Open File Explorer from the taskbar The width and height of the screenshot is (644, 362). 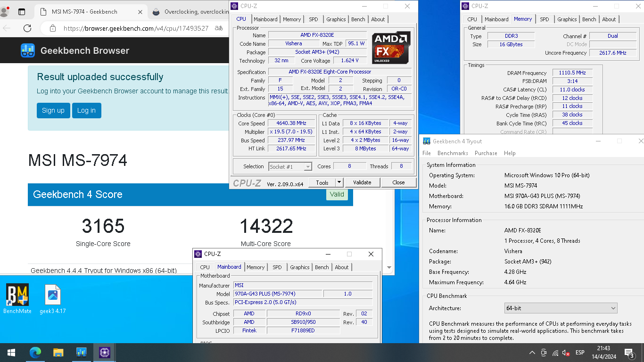click(x=58, y=353)
